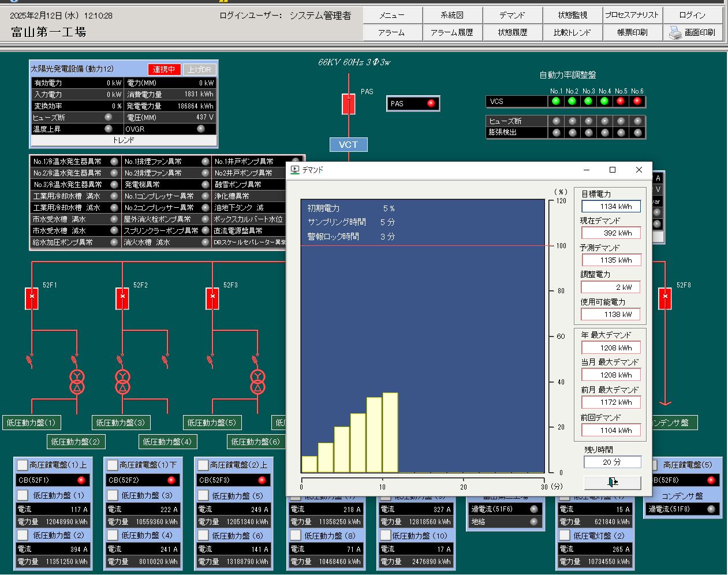
Task: Open the 比較トレンド screen
Action: point(573,32)
